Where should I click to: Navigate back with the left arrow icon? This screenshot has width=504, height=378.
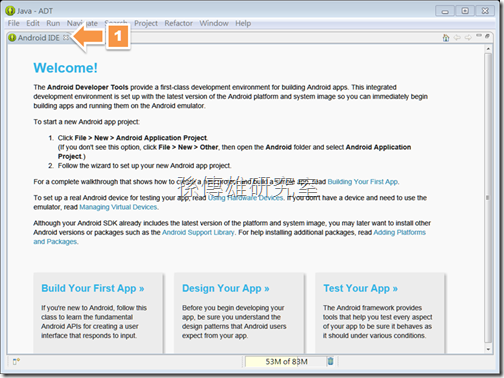click(457, 37)
